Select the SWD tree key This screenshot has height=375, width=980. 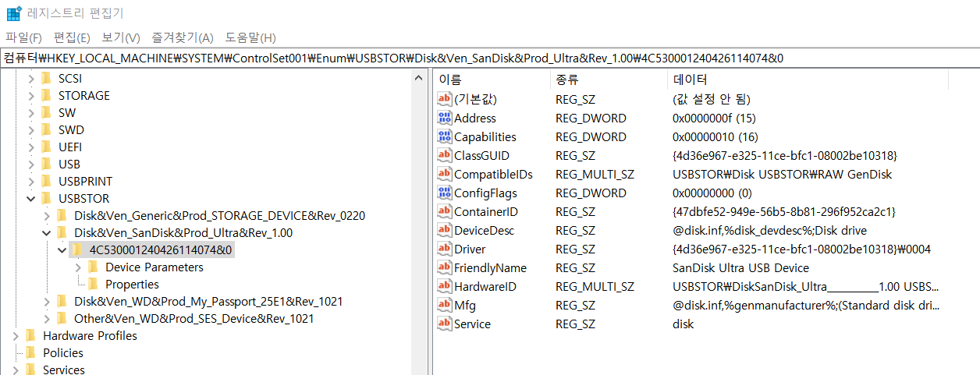[71, 130]
